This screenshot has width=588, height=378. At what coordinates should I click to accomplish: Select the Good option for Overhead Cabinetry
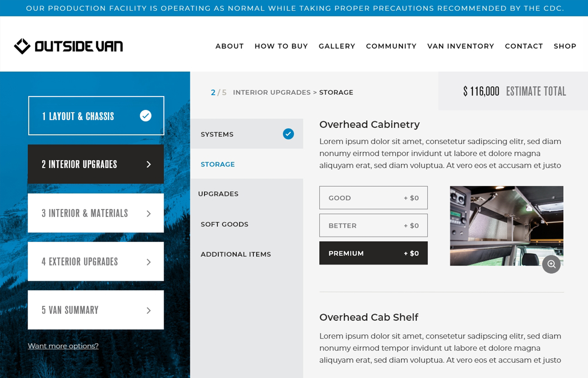[x=373, y=198]
